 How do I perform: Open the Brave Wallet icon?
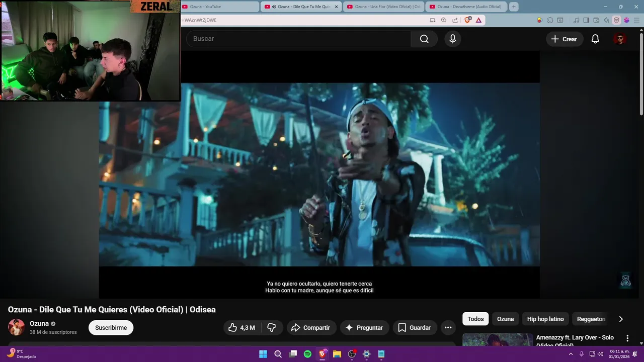coord(596,20)
